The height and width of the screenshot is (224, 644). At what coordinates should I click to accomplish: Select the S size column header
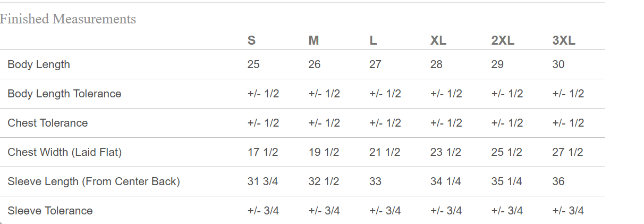(x=251, y=40)
